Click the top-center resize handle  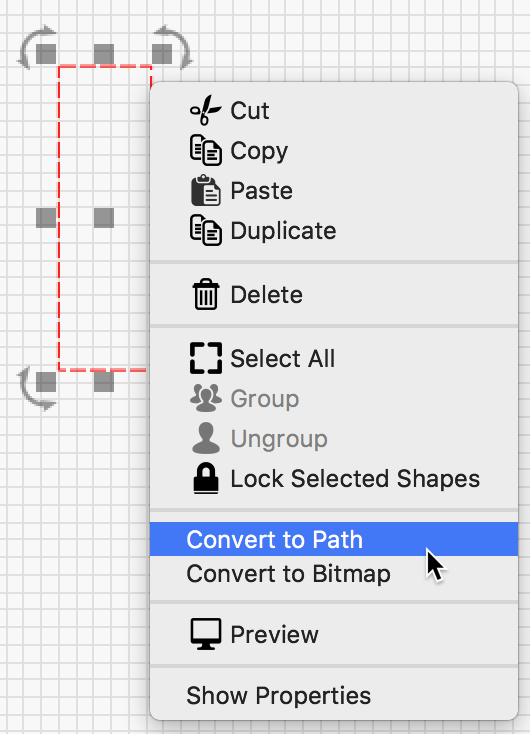[x=103, y=54]
